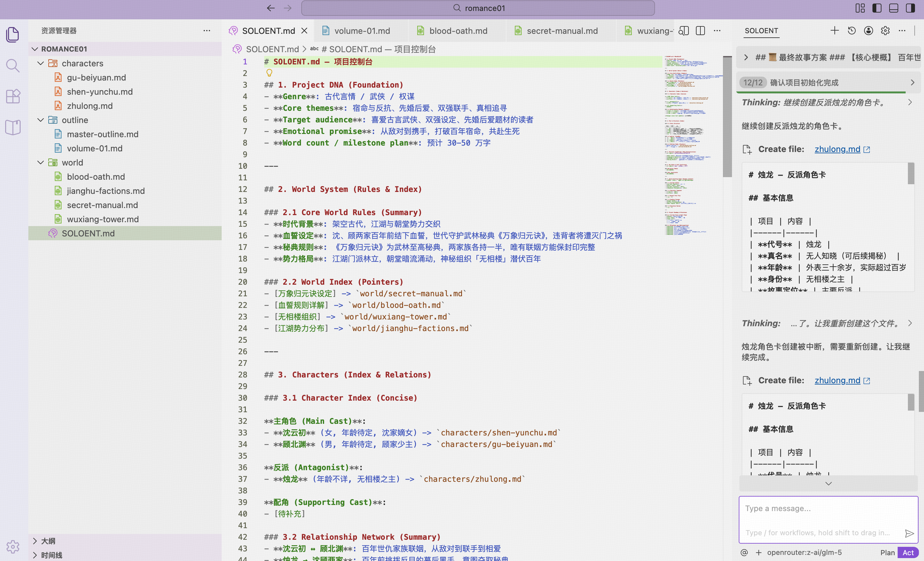Switch to the secret-manual.md tab

561,31
